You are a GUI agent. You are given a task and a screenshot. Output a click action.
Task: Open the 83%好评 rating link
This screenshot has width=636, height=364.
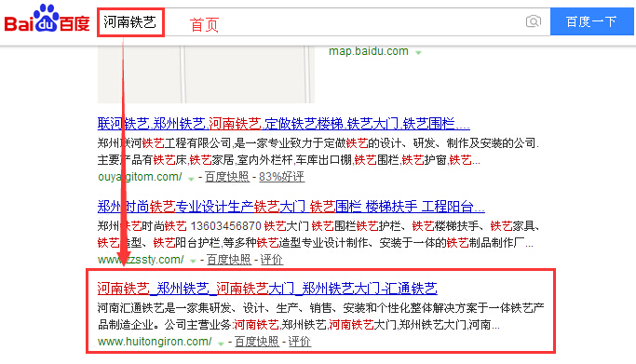(x=281, y=177)
